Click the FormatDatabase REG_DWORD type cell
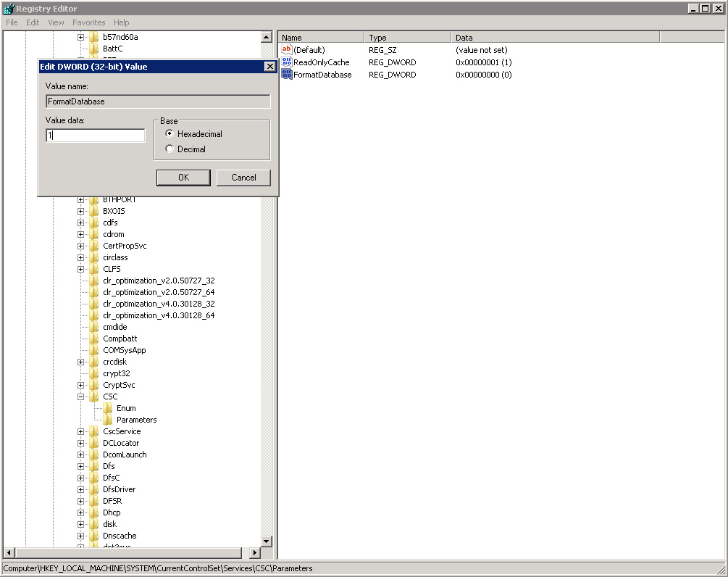 393,75
